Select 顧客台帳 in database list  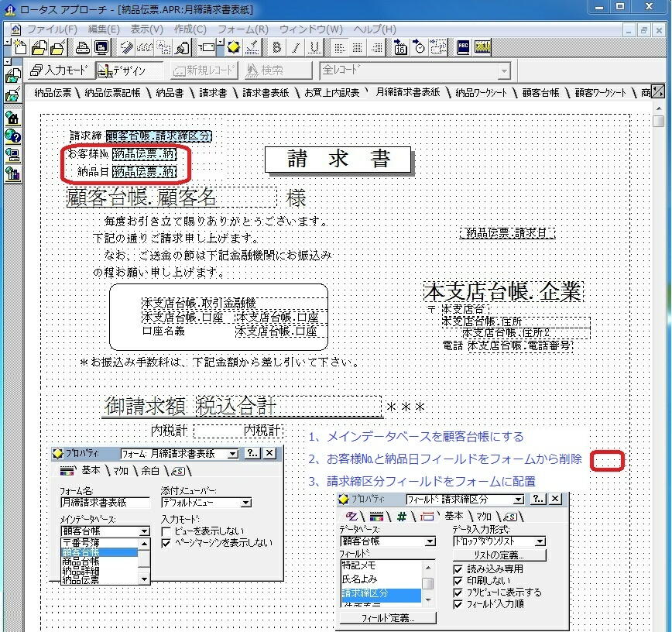[x=99, y=552]
